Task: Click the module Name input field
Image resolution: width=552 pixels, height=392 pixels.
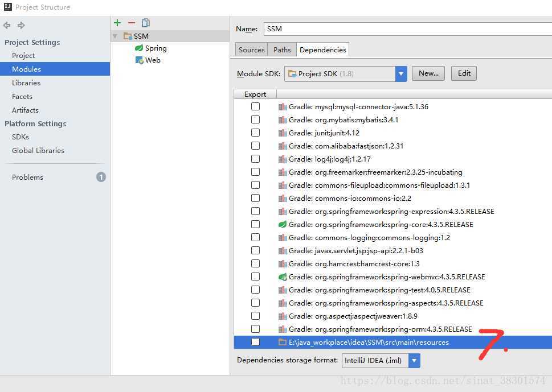Action: pos(408,29)
